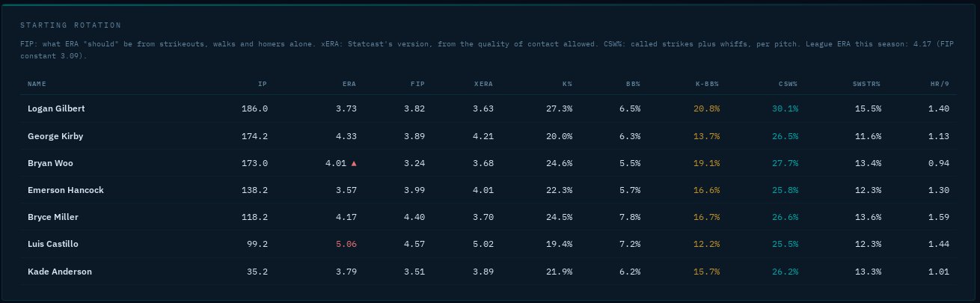Select the Emerson Hancock row name
980x303 pixels.
click(x=66, y=190)
